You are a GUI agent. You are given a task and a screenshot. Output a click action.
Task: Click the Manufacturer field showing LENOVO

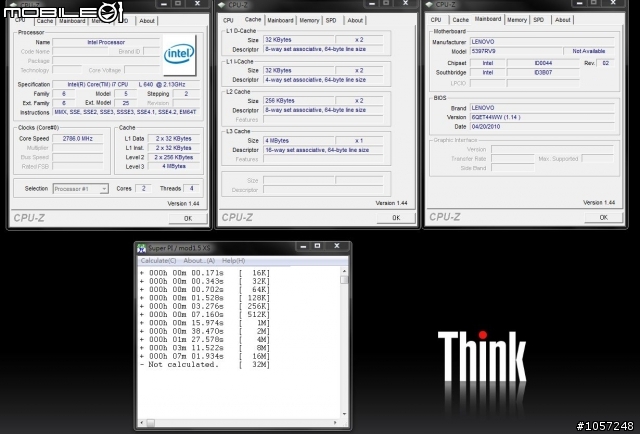click(542, 42)
